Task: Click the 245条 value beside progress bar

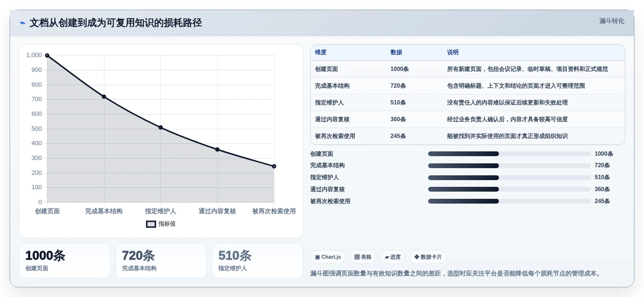Action: (x=602, y=201)
